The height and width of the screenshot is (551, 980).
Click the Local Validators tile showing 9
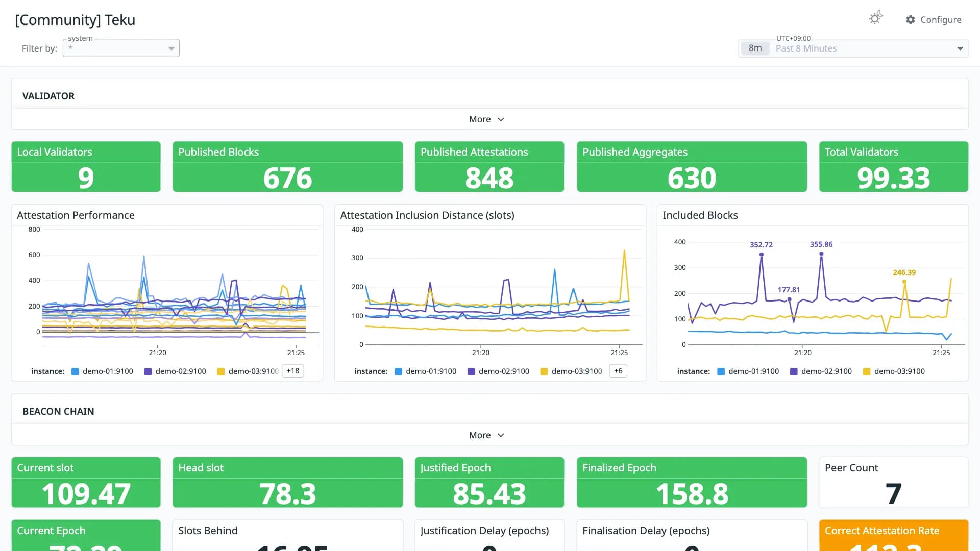tap(86, 167)
